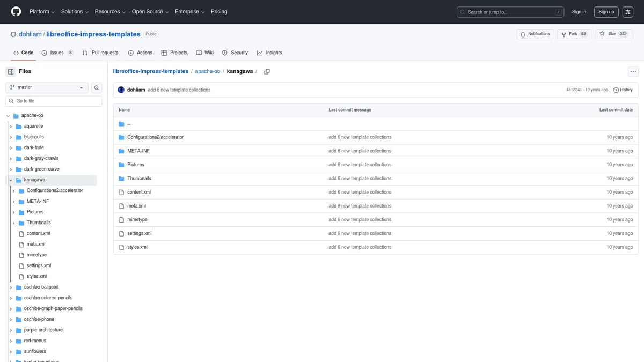
Task: Open the Security tab
Action: click(235, 53)
